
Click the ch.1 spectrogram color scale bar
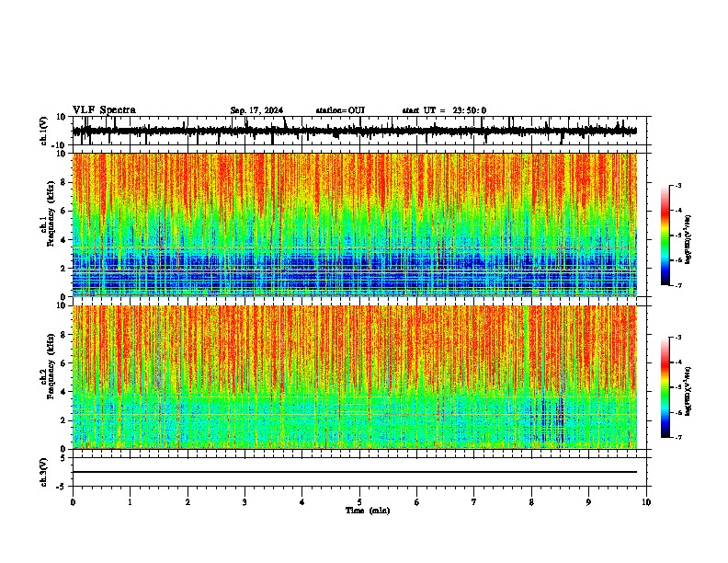(665, 236)
